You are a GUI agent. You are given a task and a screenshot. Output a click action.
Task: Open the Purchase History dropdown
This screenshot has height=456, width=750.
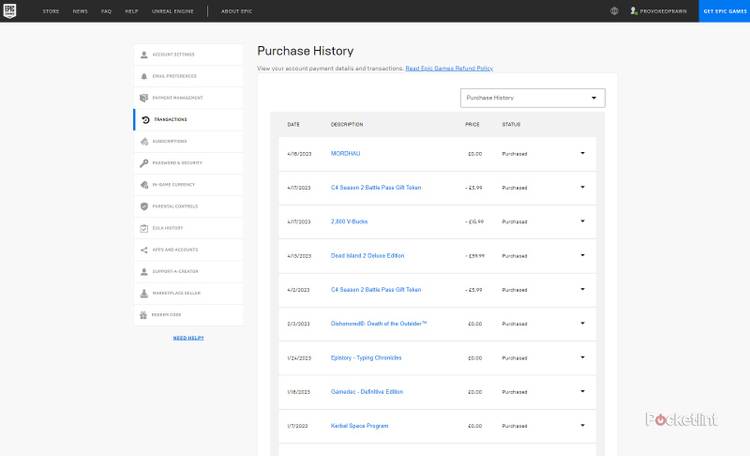(532, 98)
